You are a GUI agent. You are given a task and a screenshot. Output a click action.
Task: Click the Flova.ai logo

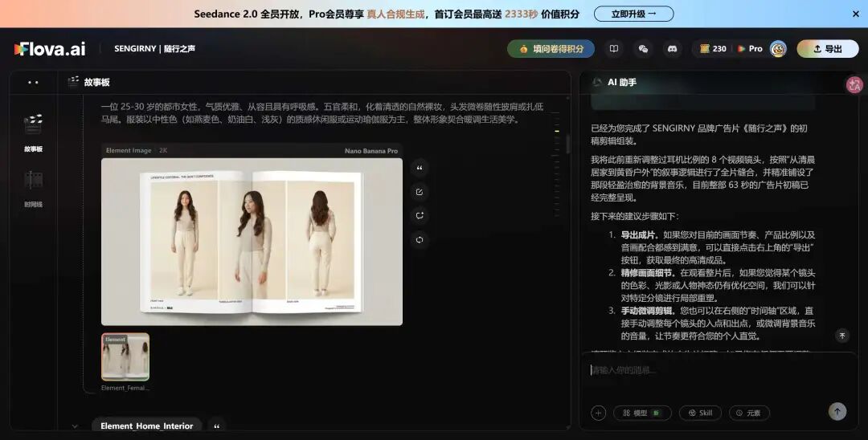point(50,49)
